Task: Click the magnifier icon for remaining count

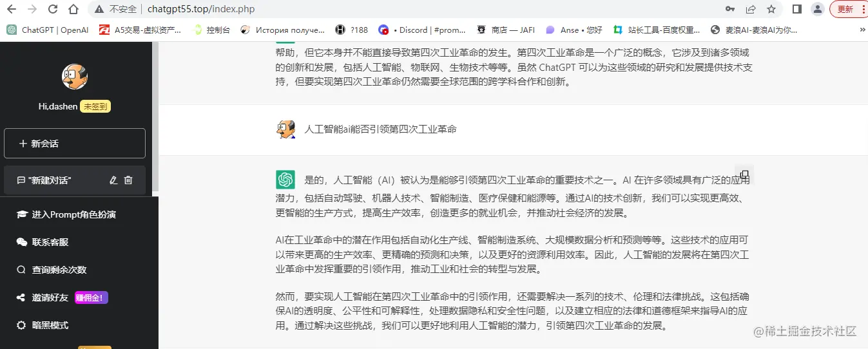Action: tap(21, 270)
